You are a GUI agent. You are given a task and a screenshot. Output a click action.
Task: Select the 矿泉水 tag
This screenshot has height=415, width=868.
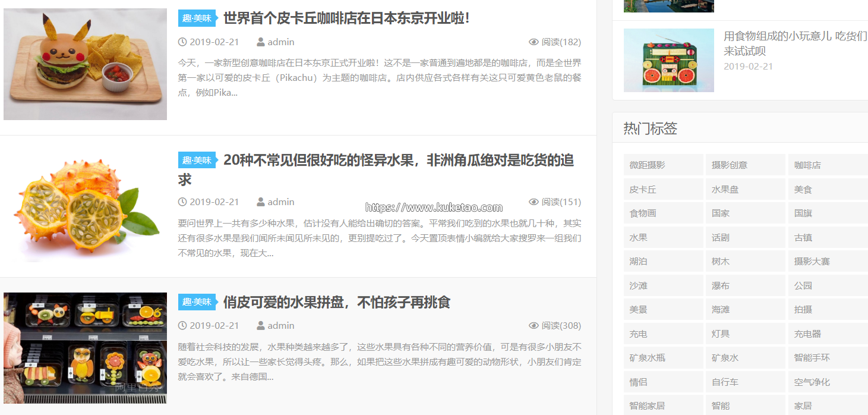[x=746, y=358]
